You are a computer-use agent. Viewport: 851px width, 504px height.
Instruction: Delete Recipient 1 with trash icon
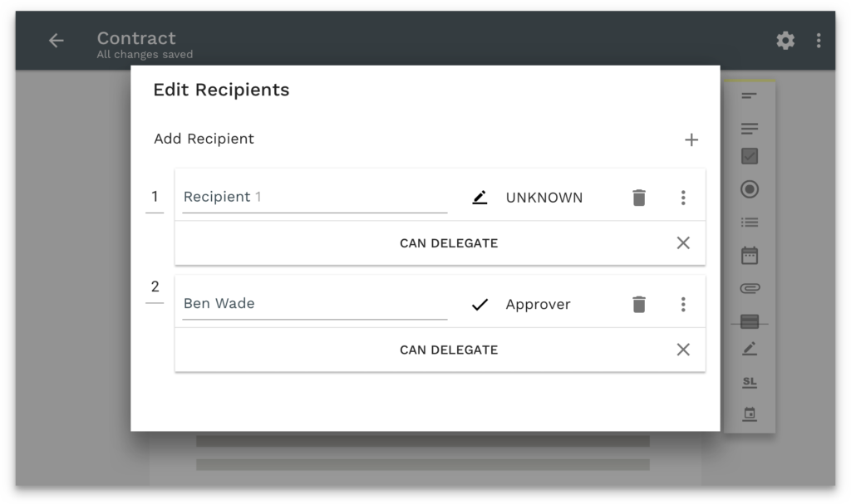(638, 198)
